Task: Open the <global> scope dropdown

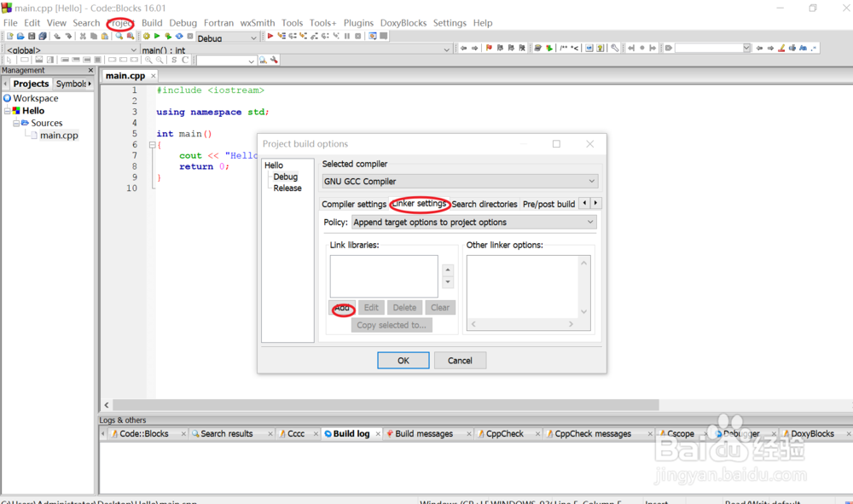Action: 72,50
